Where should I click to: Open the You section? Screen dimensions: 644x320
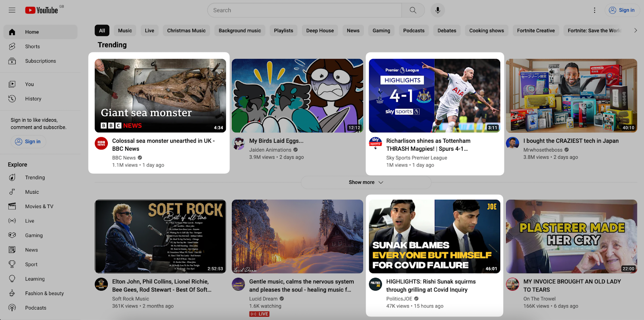(40, 84)
